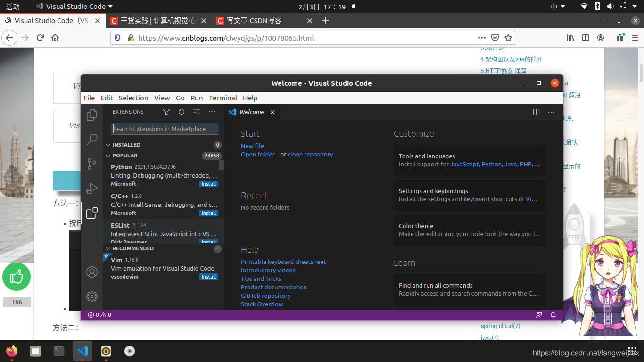Viewport: 644px width, 362px height.
Task: Show applications grid button
Action: coord(632,351)
